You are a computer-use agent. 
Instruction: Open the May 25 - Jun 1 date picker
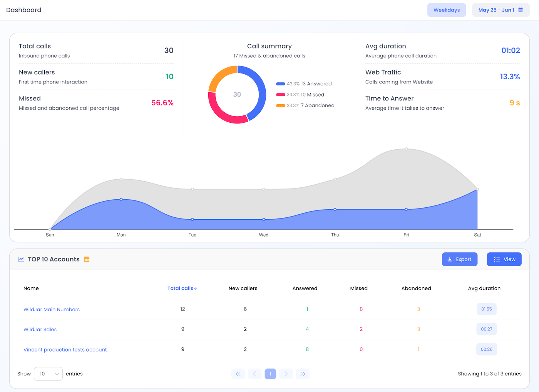click(x=501, y=10)
